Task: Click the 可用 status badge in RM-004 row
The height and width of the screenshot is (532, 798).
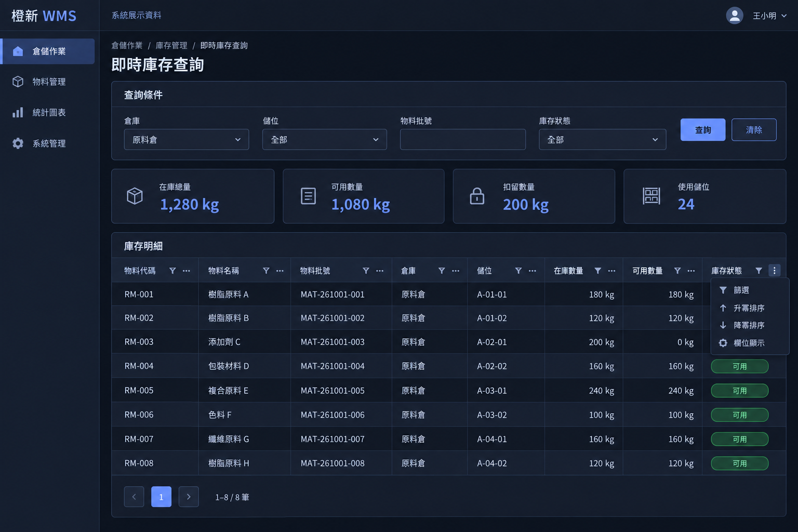Action: point(740,366)
